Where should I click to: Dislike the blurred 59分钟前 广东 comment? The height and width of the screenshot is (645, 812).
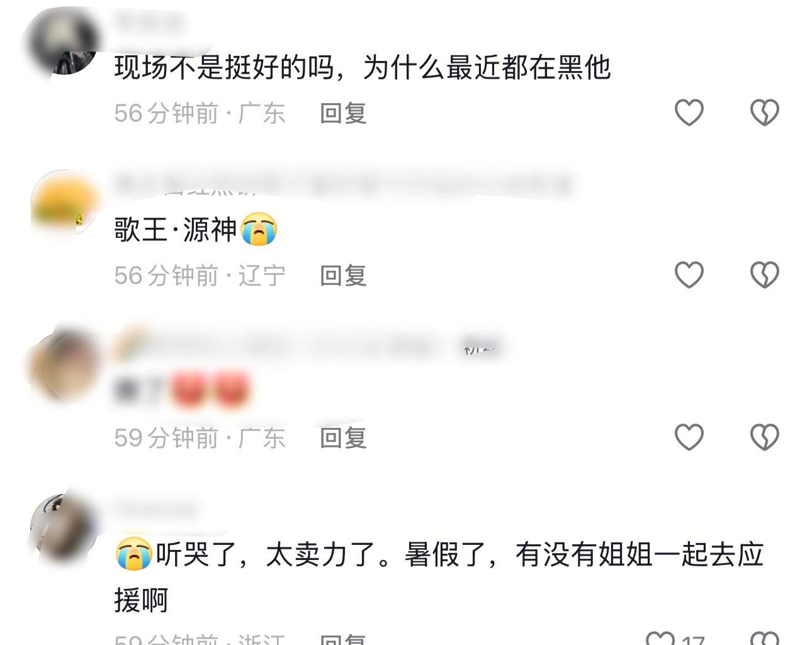[x=764, y=437]
